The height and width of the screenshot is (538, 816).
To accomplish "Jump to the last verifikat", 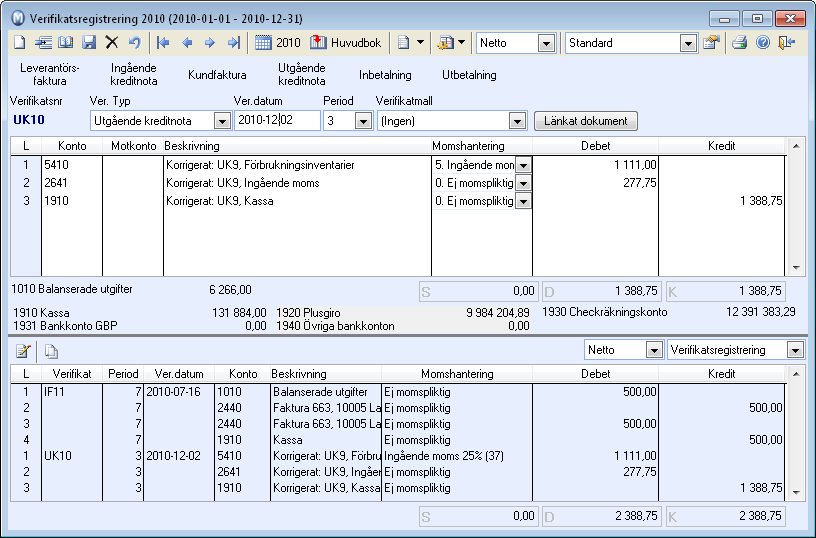I will click(234, 43).
